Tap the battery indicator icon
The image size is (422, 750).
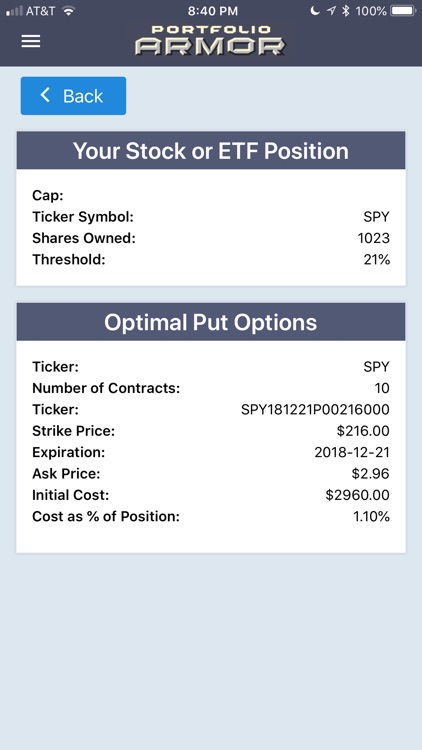click(403, 11)
